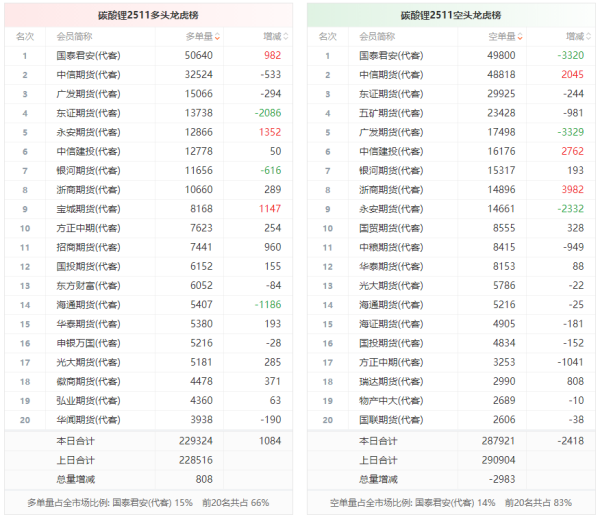Click long 总量增减 value 808
Screen dimensions: 600x519
(204, 479)
